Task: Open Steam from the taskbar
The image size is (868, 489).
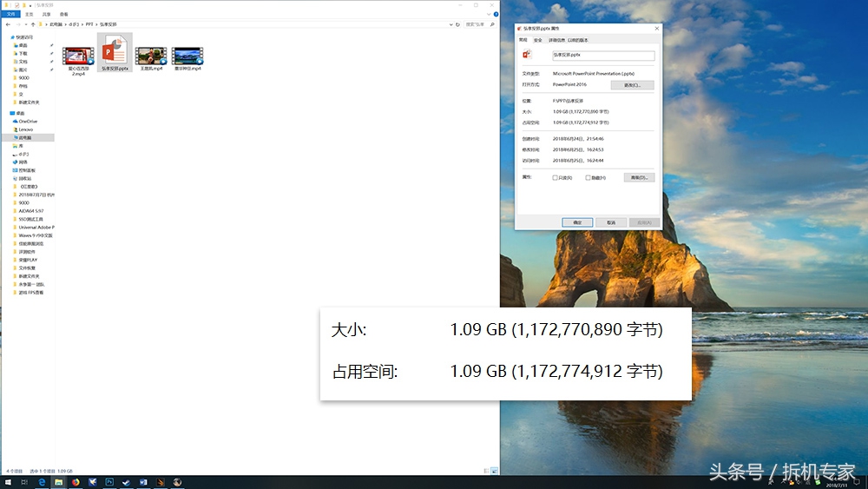Action: point(127,481)
